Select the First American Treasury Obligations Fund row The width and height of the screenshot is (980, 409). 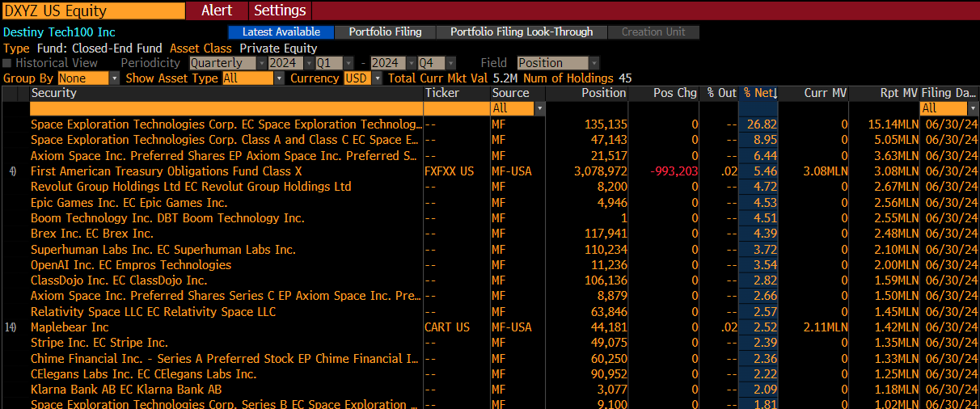click(489, 171)
